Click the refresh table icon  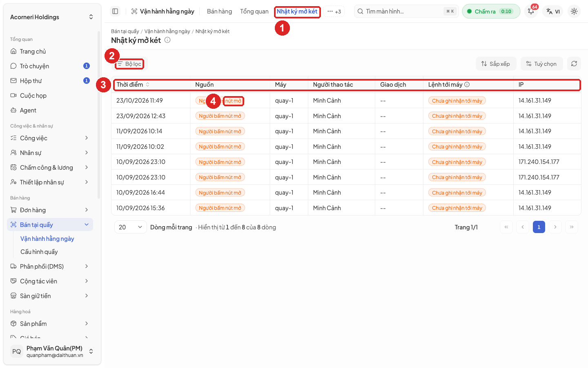click(574, 64)
